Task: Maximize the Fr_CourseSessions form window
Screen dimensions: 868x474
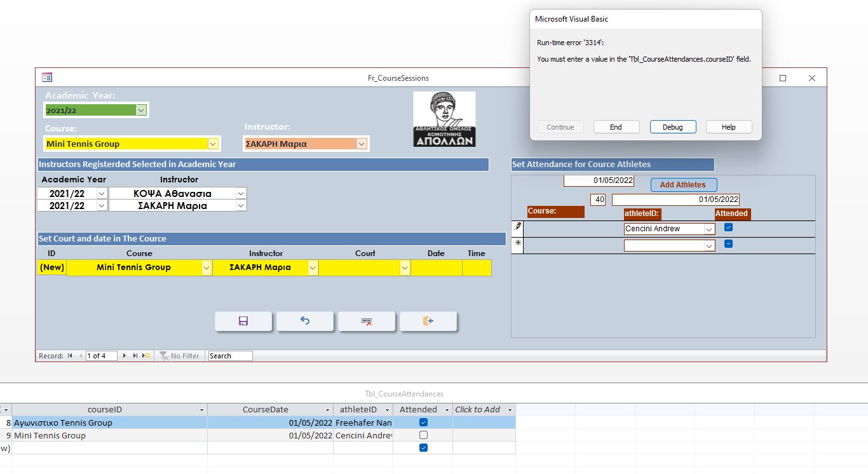Action: click(783, 78)
